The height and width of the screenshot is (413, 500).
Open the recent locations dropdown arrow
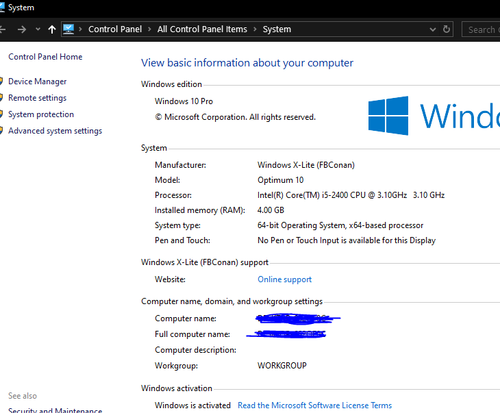click(38, 29)
